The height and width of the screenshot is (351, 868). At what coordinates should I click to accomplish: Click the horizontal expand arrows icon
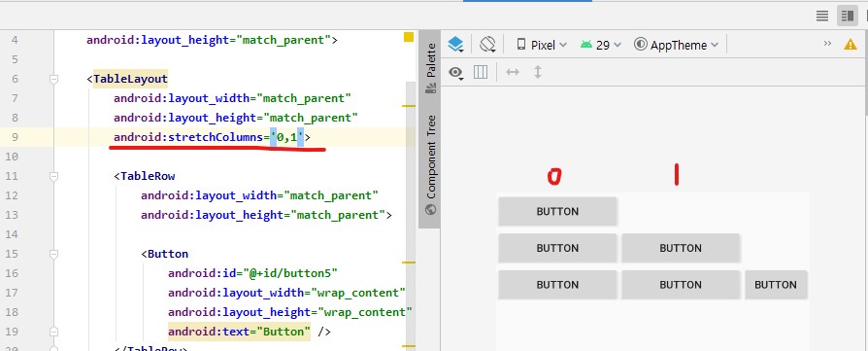[513, 72]
